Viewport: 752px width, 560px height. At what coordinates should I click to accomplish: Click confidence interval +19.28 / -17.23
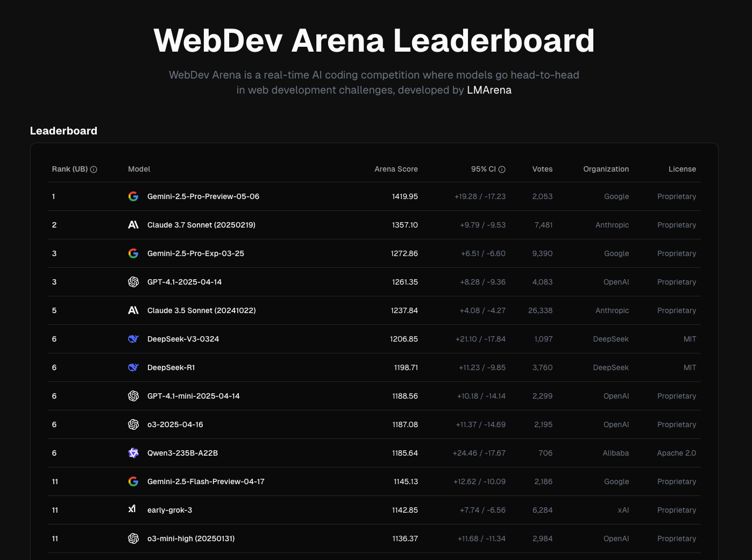(x=480, y=196)
